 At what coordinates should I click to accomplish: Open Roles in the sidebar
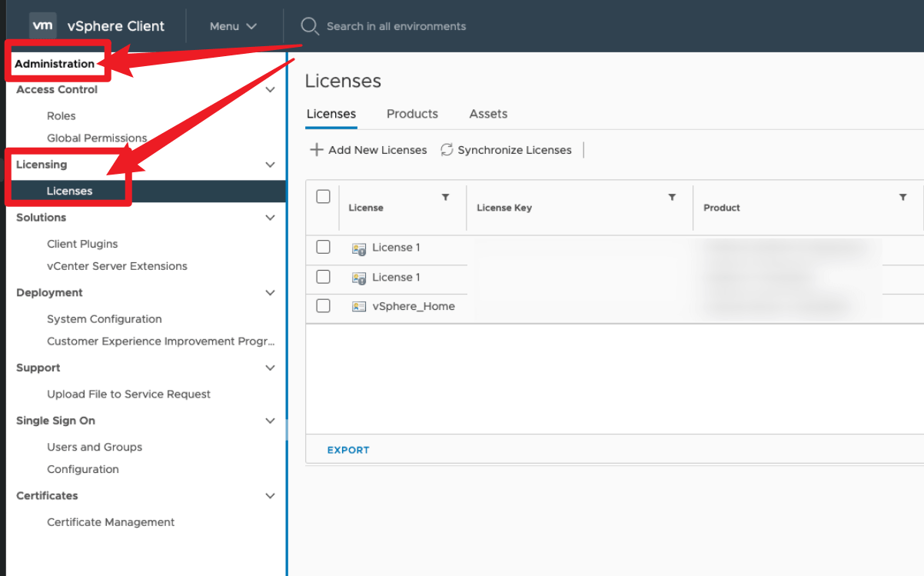click(61, 116)
